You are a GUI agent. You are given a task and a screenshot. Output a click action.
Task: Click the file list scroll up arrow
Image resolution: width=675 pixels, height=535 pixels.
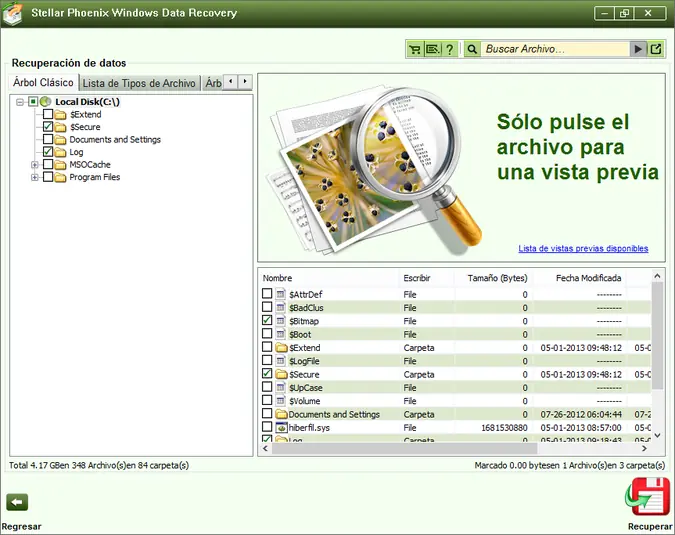(657, 276)
